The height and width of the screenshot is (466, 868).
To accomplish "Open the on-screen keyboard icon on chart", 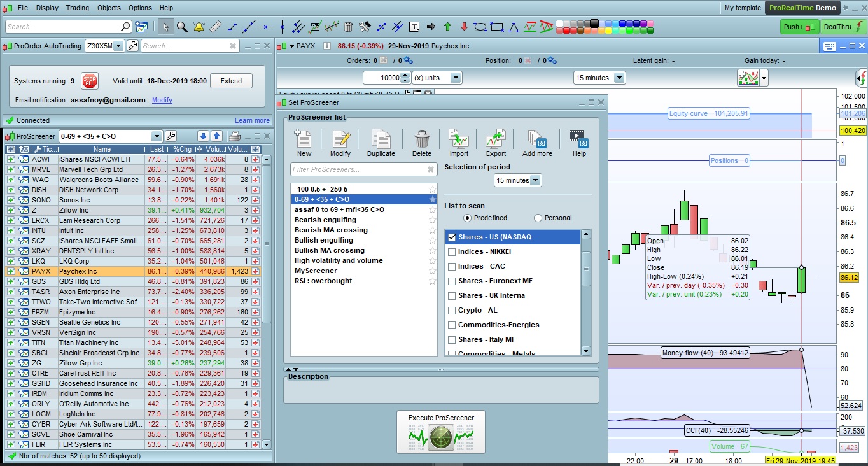I will [x=829, y=46].
